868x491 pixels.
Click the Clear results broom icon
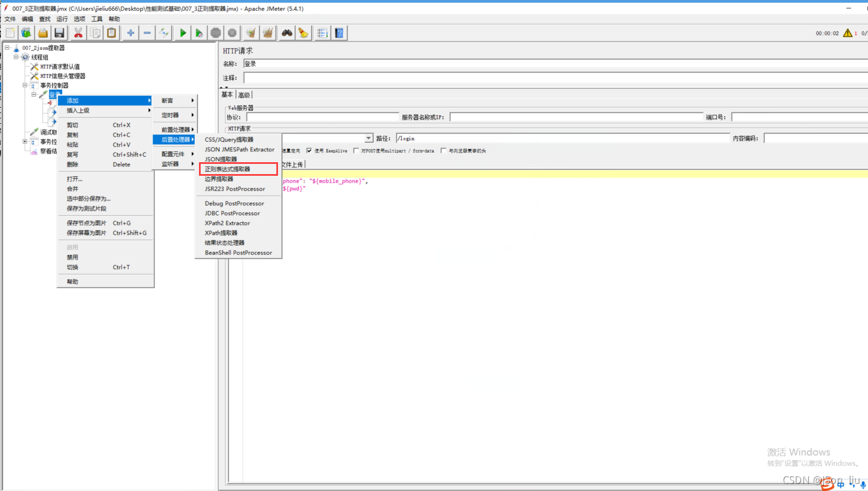coord(251,33)
